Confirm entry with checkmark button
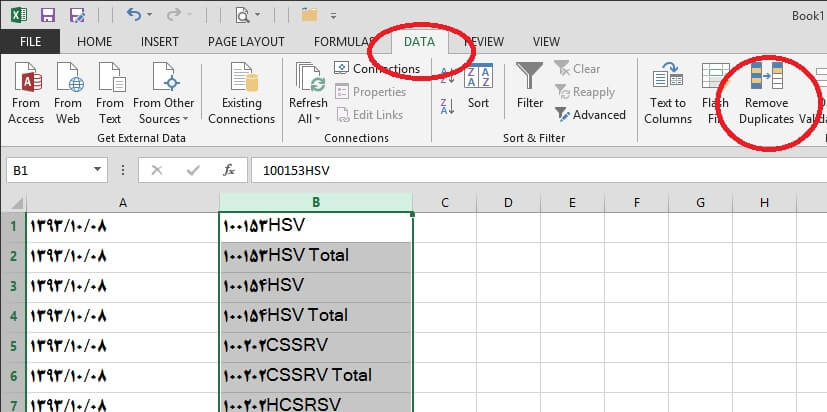The height and width of the screenshot is (412, 827). pos(193,170)
